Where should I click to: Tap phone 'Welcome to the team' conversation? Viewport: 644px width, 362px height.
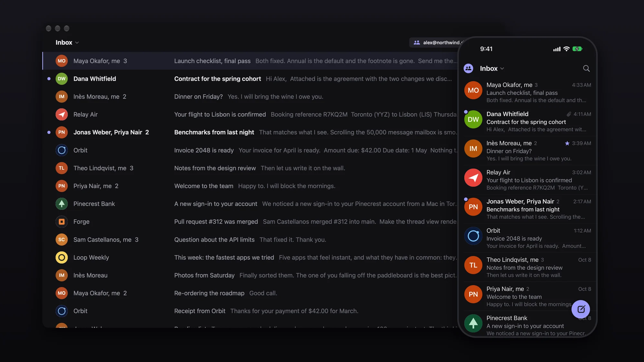point(527,296)
